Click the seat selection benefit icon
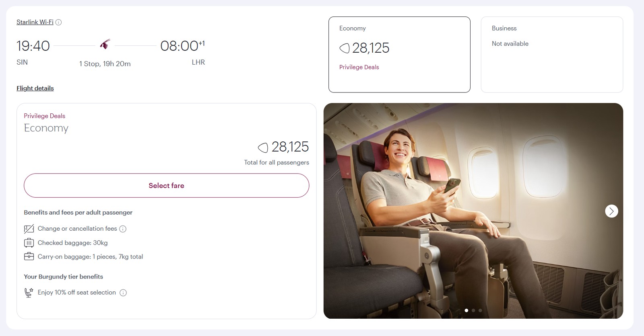The image size is (644, 336). click(x=29, y=293)
